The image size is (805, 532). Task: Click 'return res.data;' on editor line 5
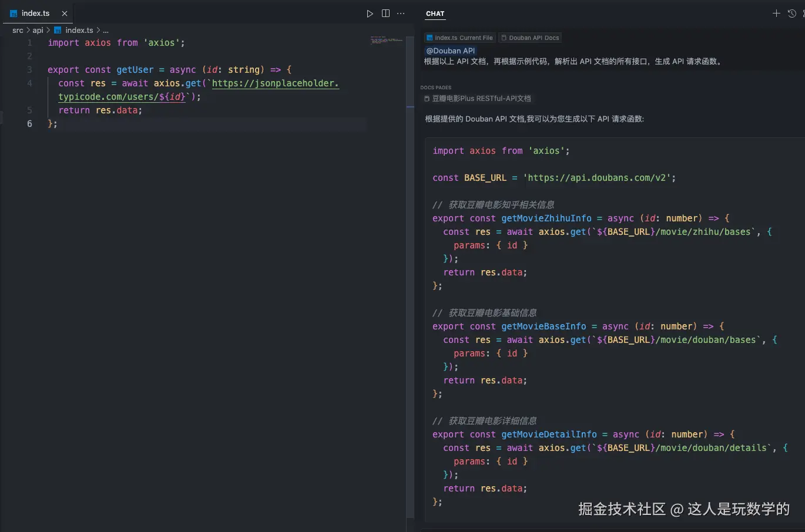[x=100, y=110]
